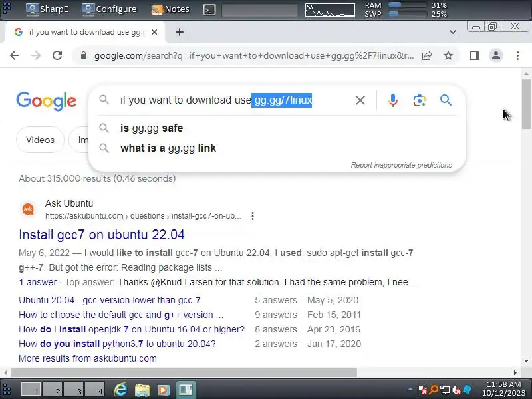Click the SWP usage bar
This screenshot has width=532, height=399.
click(407, 14)
